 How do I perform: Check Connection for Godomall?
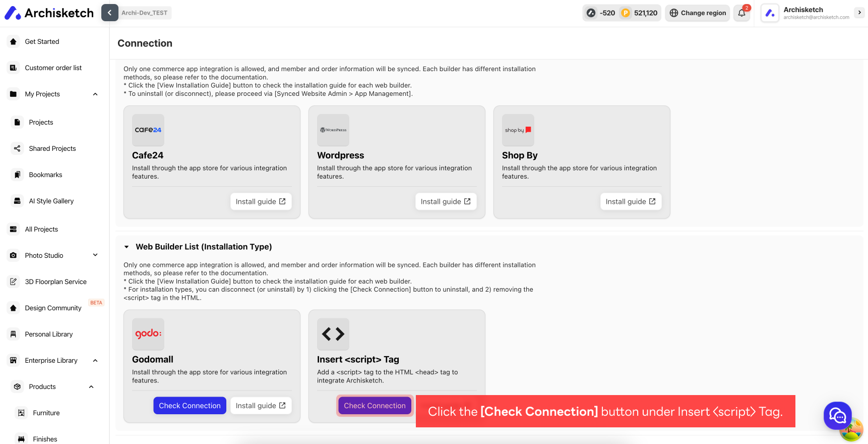[x=190, y=406]
